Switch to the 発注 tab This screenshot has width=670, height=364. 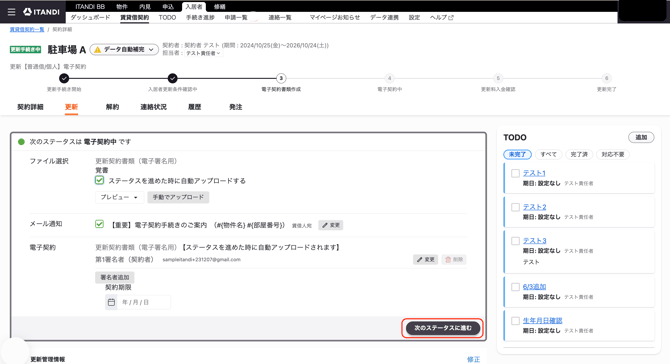coord(235,107)
